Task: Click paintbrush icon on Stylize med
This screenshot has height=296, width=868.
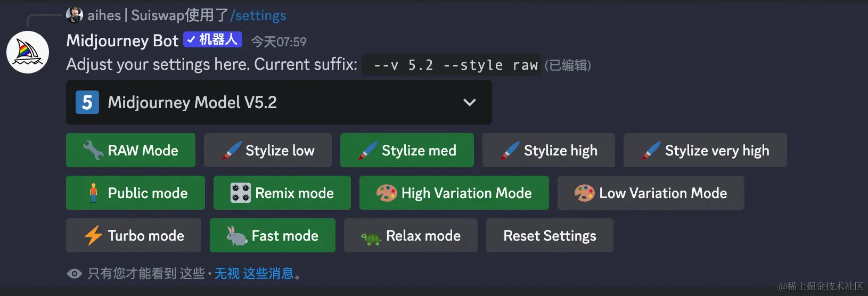Action: coord(368,151)
